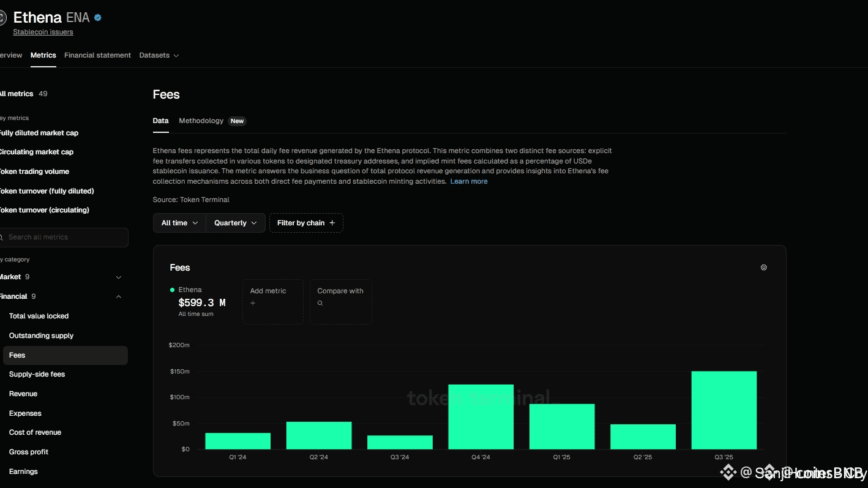Open the chart settings gear icon
This screenshot has height=488, width=868.
[x=763, y=268]
